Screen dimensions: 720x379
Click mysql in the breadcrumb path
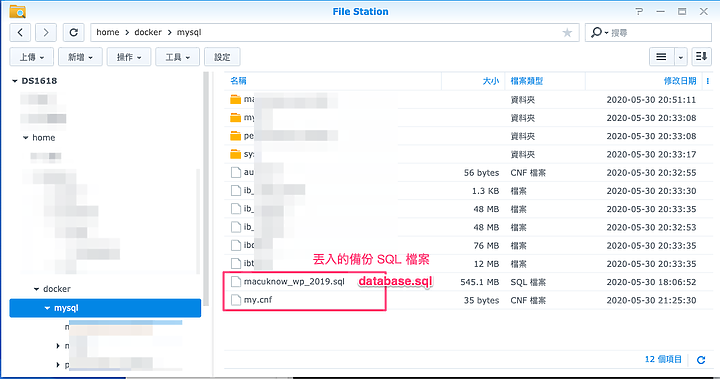pyautogui.click(x=189, y=32)
